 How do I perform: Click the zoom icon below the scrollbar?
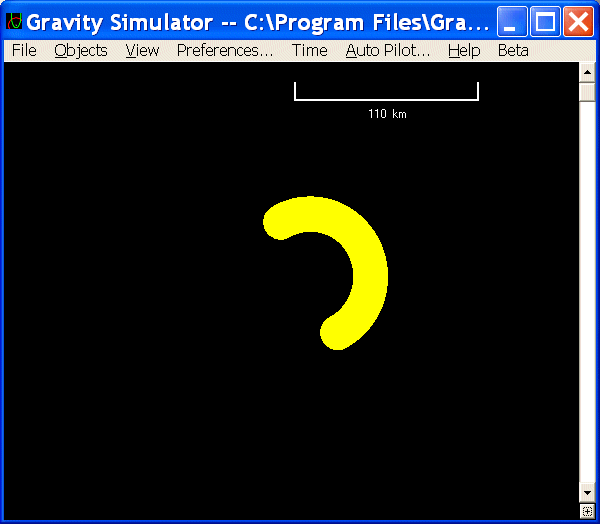click(587, 511)
